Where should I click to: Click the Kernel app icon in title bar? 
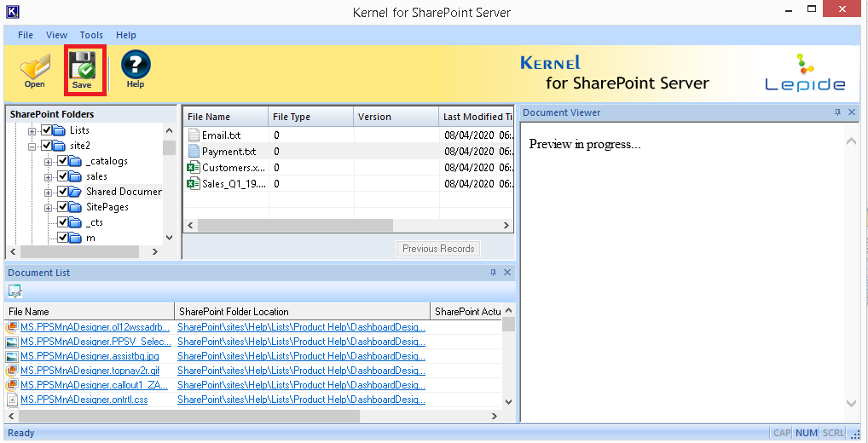tap(12, 11)
